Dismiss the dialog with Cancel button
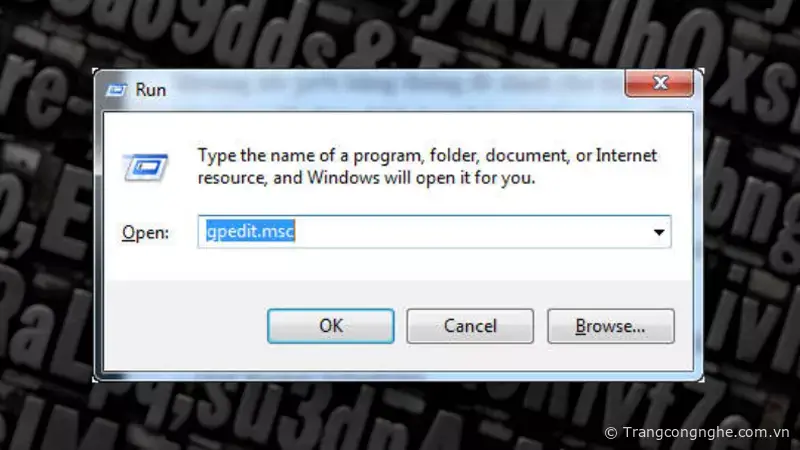This screenshot has height=450, width=800. (470, 326)
